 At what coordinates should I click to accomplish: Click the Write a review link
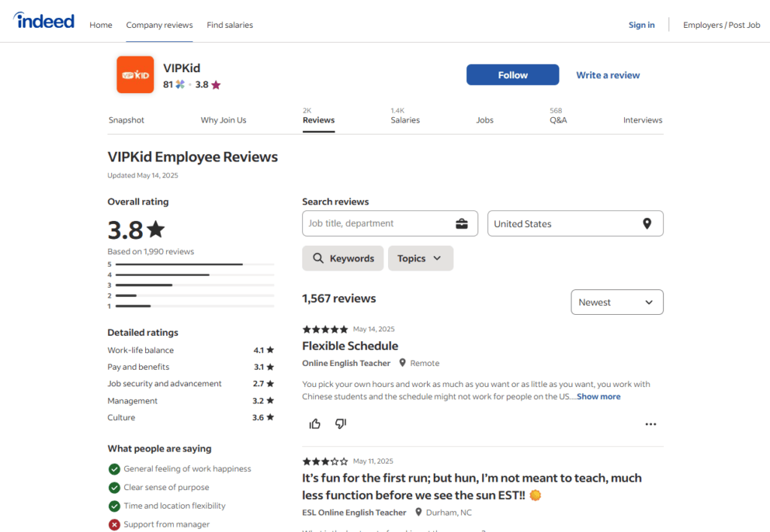click(x=608, y=75)
